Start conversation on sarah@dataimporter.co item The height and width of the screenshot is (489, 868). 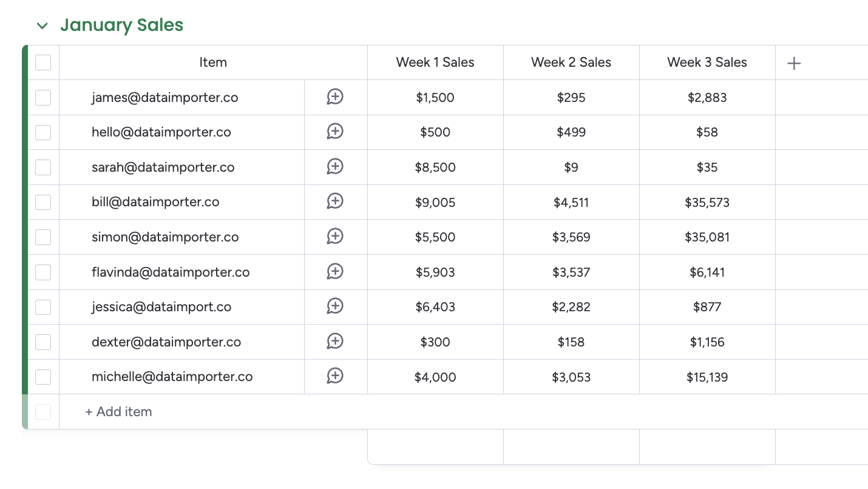[335, 167]
